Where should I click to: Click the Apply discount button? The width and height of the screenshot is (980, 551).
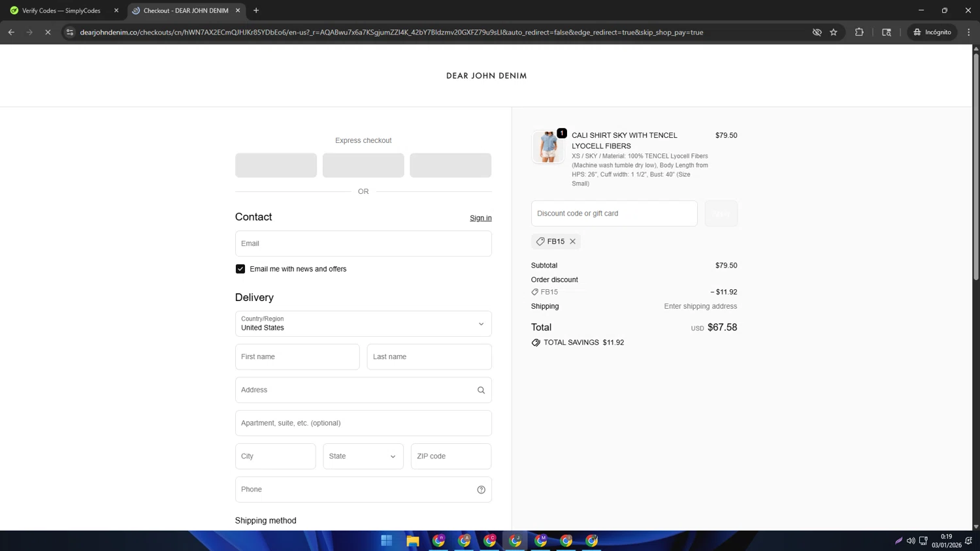(x=721, y=213)
